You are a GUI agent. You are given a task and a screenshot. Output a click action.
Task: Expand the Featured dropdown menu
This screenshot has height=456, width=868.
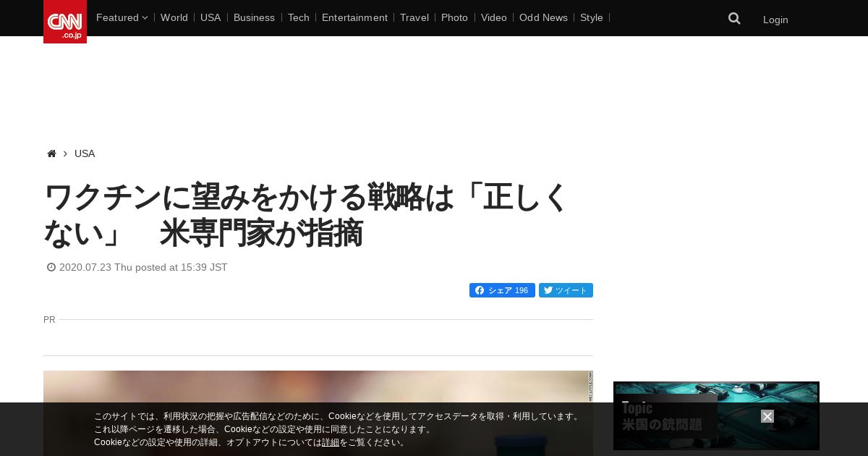(x=122, y=17)
